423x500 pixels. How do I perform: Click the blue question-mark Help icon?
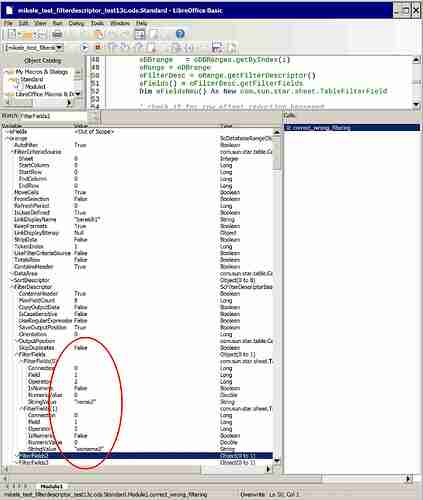[x=180, y=34]
